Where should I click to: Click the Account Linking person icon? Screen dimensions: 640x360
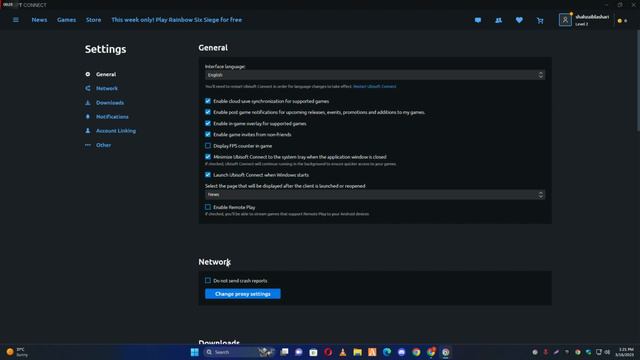88,131
